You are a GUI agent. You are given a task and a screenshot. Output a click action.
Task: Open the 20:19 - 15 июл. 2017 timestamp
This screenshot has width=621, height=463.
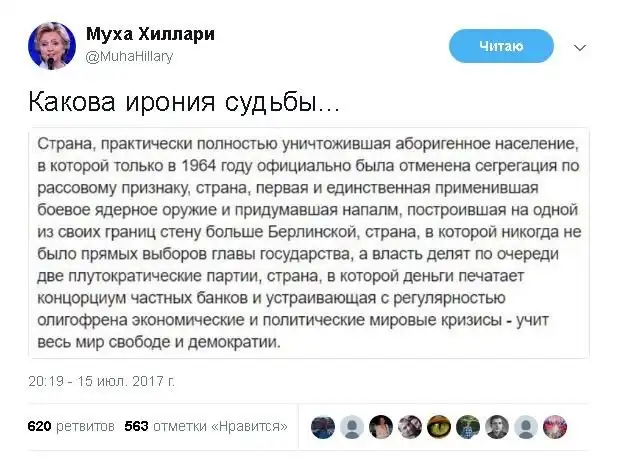101,381
